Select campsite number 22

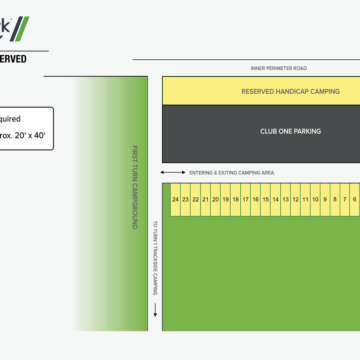195,200
